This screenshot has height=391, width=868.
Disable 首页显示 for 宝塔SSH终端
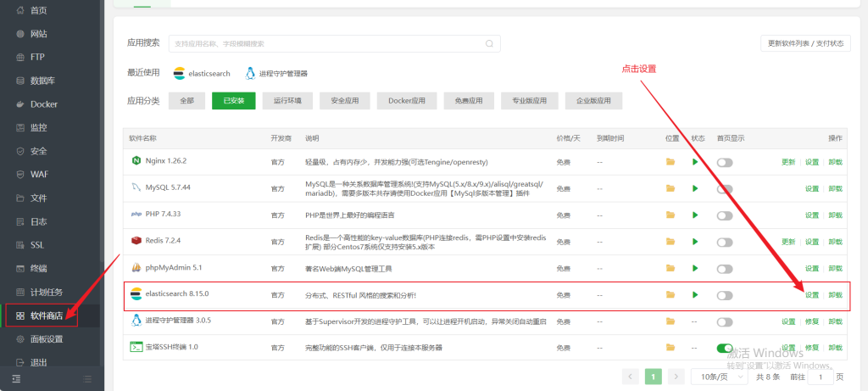pos(725,349)
